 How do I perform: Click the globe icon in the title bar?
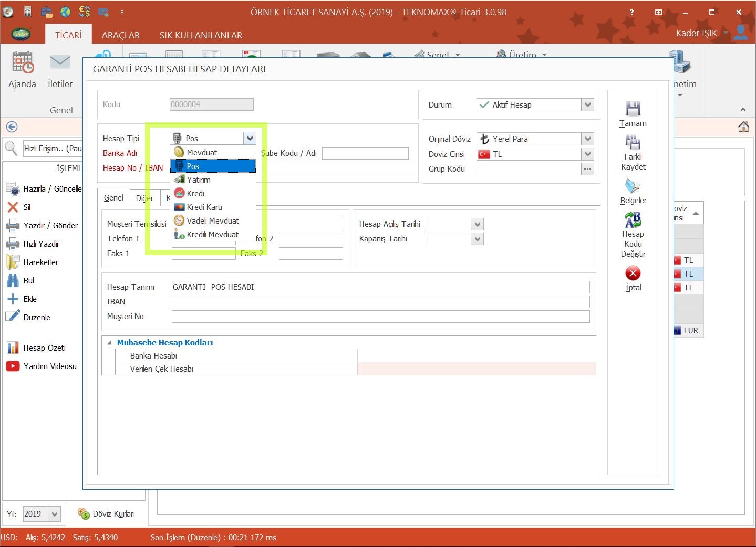point(65,12)
